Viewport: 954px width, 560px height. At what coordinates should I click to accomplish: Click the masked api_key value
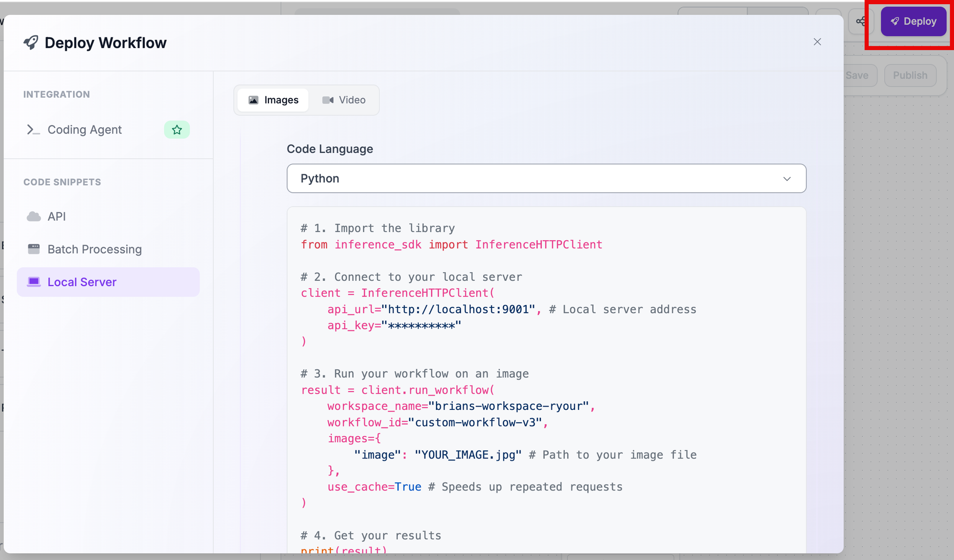click(x=421, y=326)
